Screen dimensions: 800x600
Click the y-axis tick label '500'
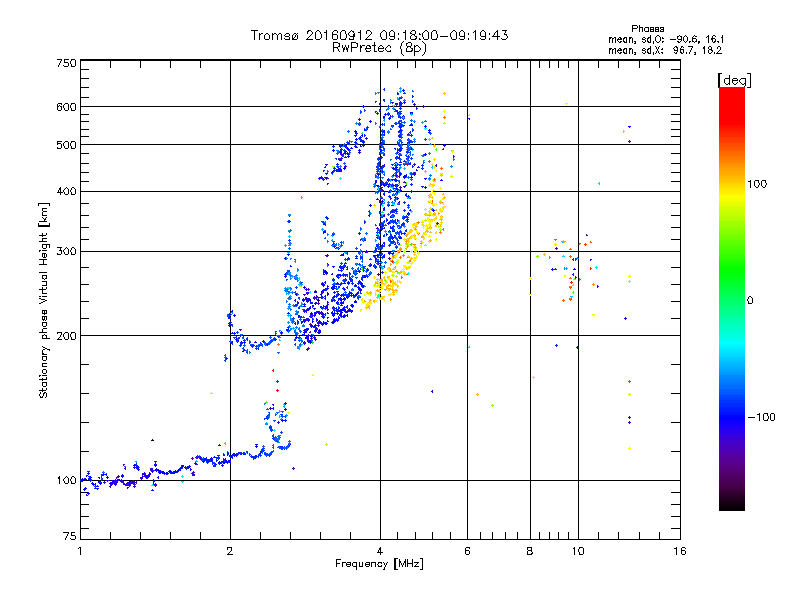66,145
